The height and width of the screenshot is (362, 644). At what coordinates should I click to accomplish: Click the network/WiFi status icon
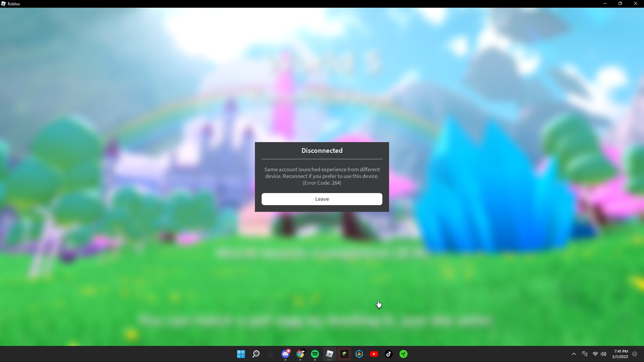tap(595, 354)
